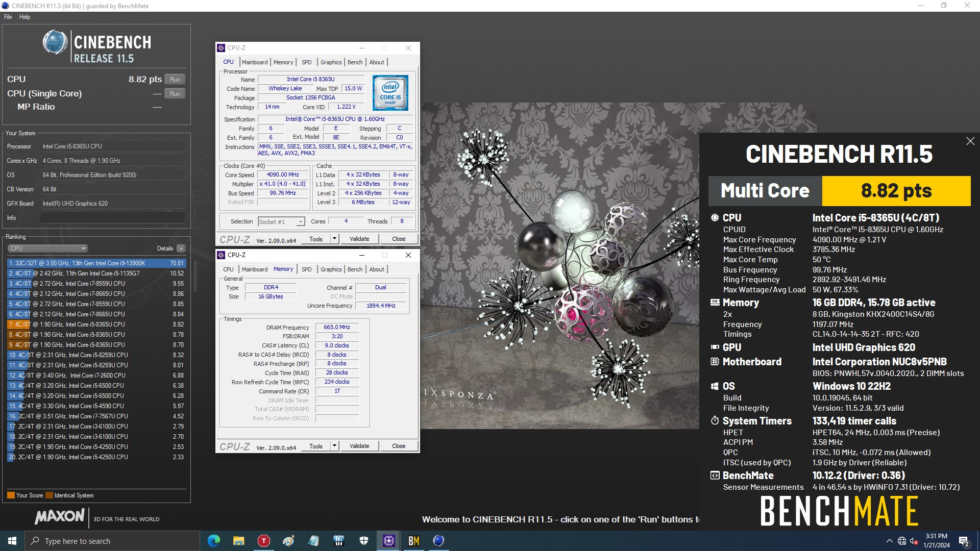Switch to Mainboard tab in upper CPU-Z
This screenshot has height=551, width=980.
255,62
